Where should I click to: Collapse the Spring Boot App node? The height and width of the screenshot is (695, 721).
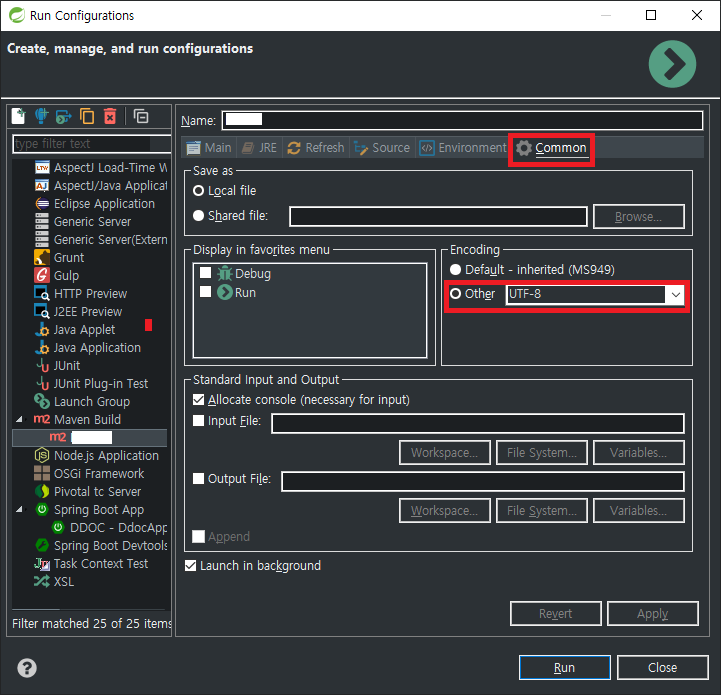[21, 510]
